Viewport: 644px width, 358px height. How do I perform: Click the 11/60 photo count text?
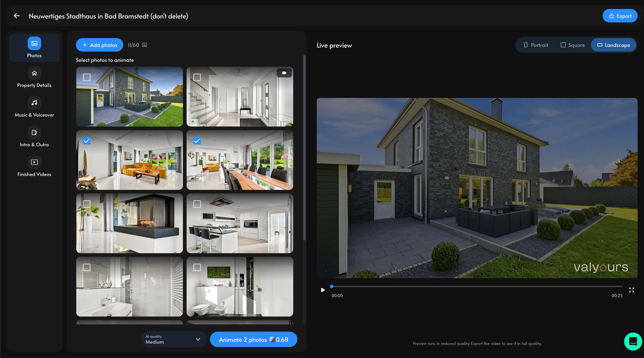(x=134, y=45)
